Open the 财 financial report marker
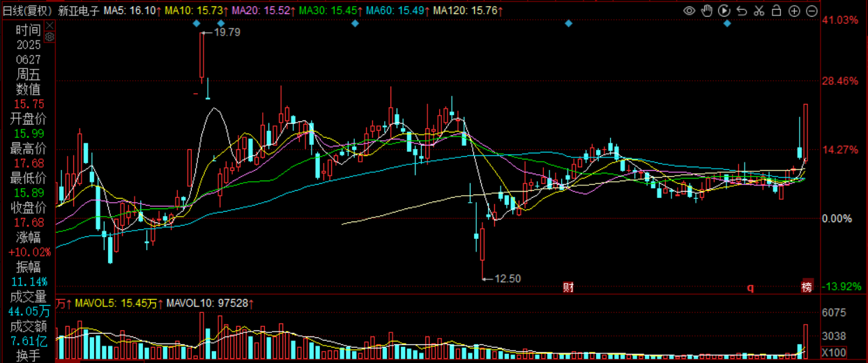Viewport: 868px width, 363px height. click(x=568, y=287)
